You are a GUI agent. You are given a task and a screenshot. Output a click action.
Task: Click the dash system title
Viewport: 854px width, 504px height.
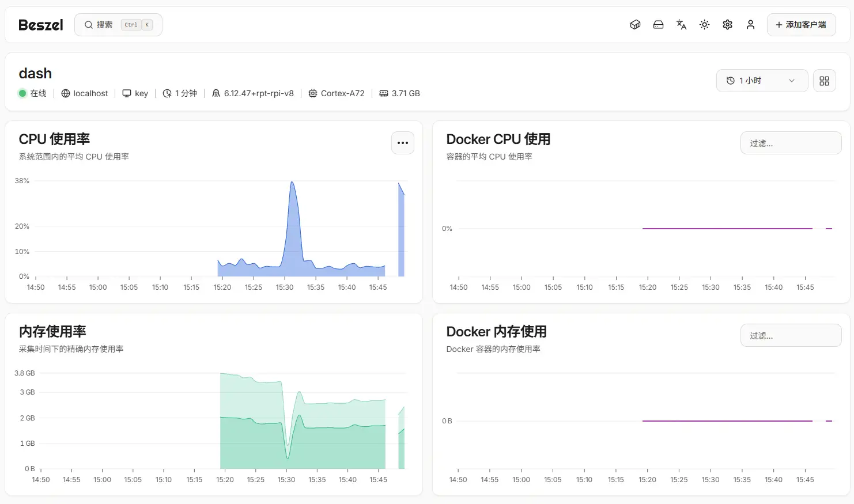coord(35,73)
